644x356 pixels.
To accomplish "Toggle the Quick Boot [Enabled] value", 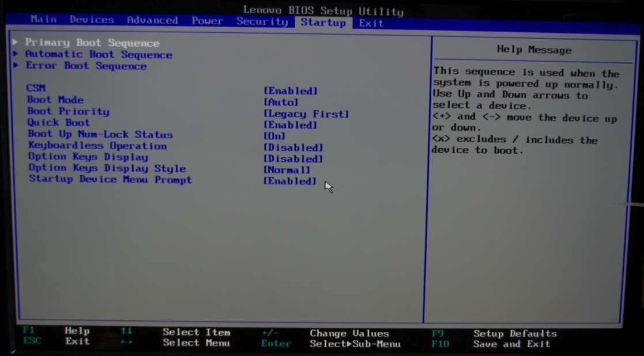I will pyautogui.click(x=290, y=124).
